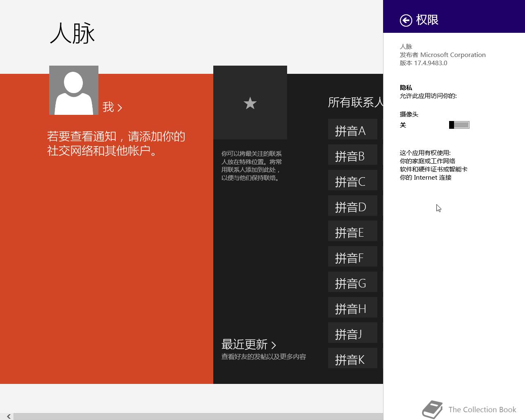
Task: Select the 拼音E contact group
Action: tap(353, 231)
